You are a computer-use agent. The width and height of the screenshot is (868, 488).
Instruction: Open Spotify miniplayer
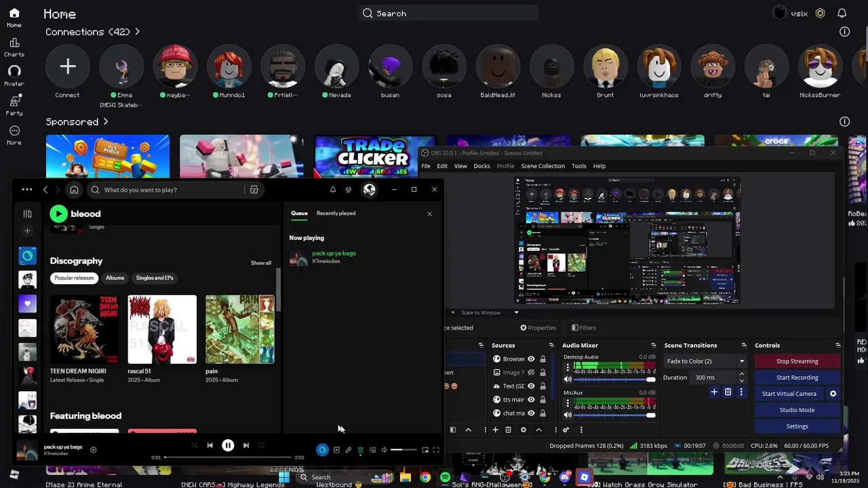[x=425, y=450]
